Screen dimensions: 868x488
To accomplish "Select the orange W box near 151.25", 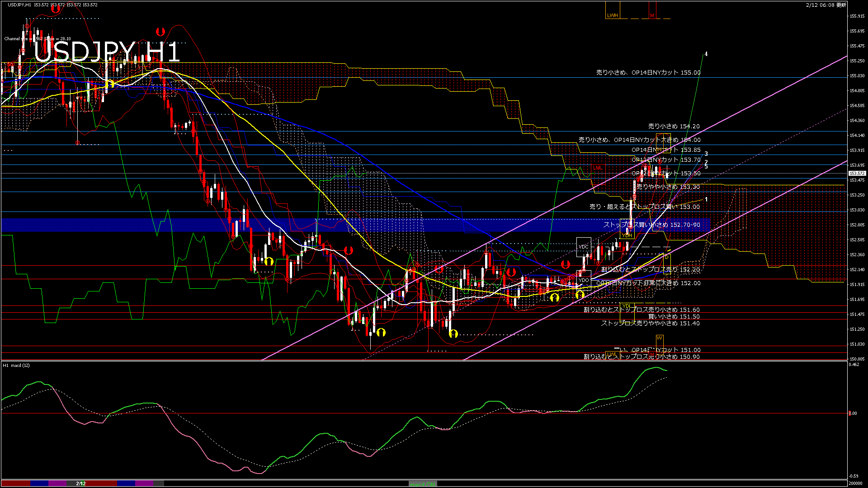I will coord(660,338).
